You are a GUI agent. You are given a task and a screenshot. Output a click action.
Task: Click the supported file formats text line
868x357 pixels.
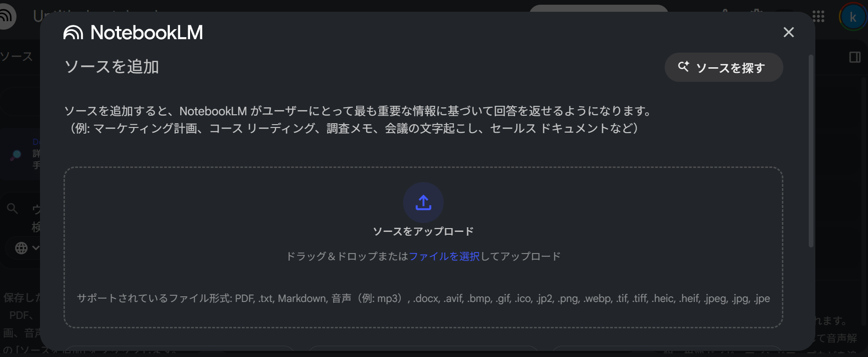point(423,298)
